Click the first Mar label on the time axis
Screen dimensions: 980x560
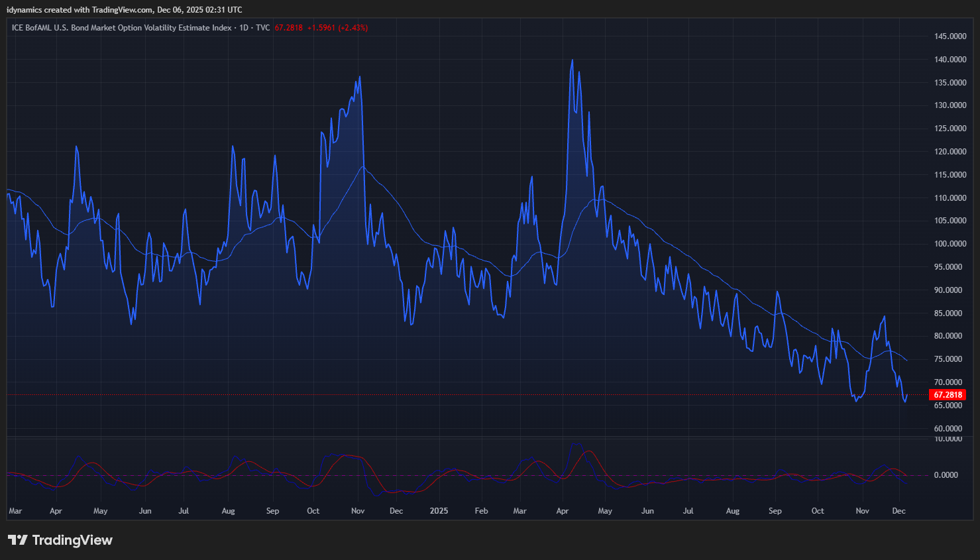pos(15,511)
